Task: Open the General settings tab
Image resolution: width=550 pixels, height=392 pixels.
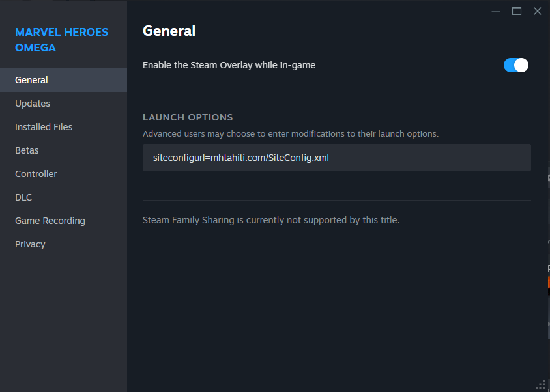Action: tap(31, 80)
